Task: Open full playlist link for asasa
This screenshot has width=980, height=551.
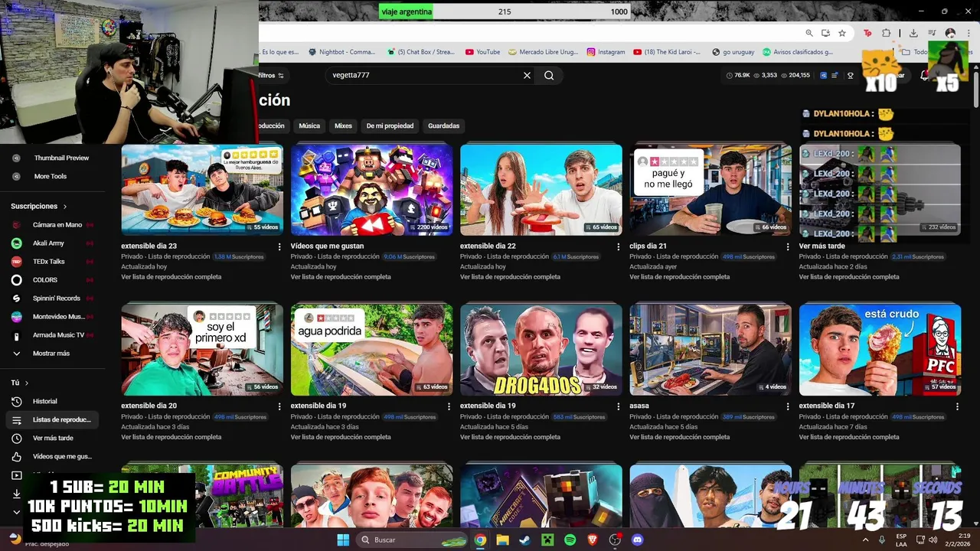Action: [x=680, y=437]
